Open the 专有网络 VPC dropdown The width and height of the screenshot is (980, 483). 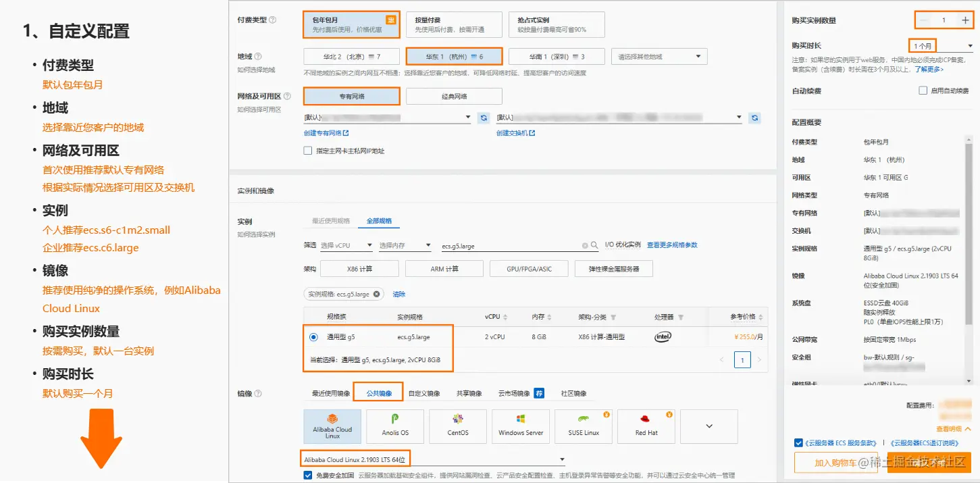pos(388,118)
